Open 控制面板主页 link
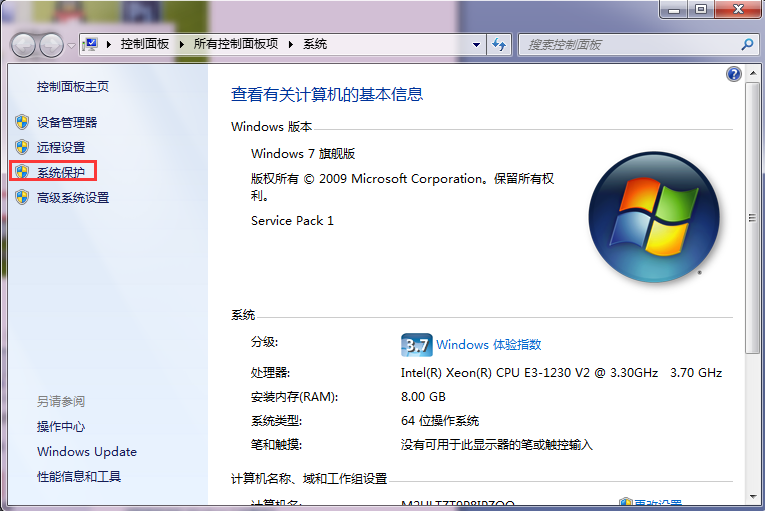The image size is (765, 511). click(73, 87)
